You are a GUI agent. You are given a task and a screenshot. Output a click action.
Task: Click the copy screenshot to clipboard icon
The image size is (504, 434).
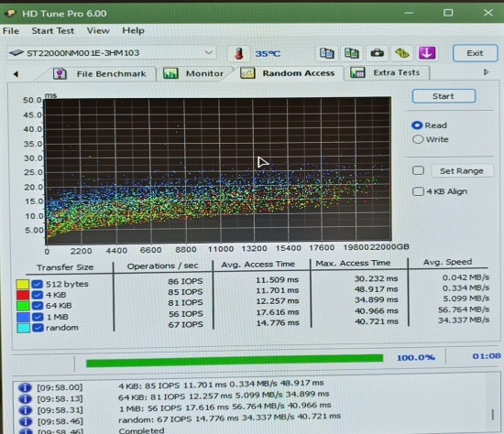pos(352,53)
